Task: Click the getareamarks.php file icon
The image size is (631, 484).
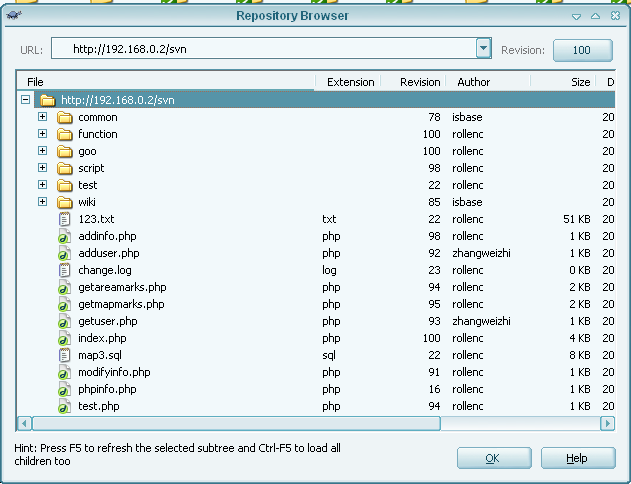Action: [64, 287]
